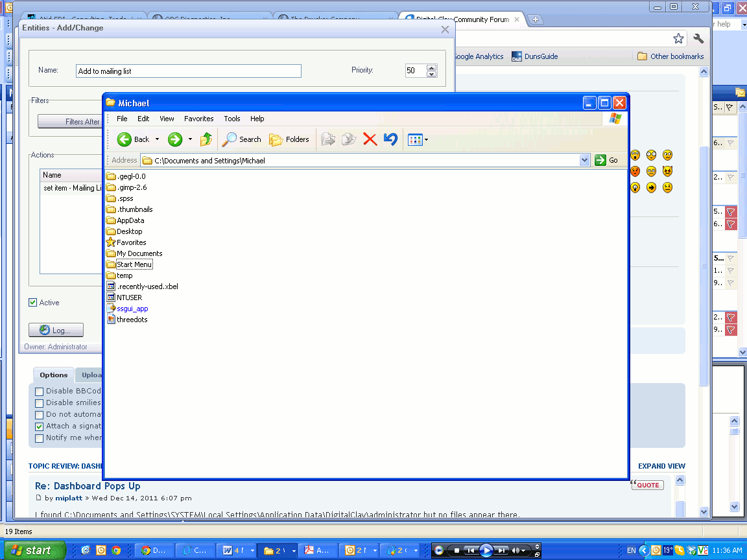
Task: Open Search in the Explorer toolbar
Action: (x=241, y=139)
